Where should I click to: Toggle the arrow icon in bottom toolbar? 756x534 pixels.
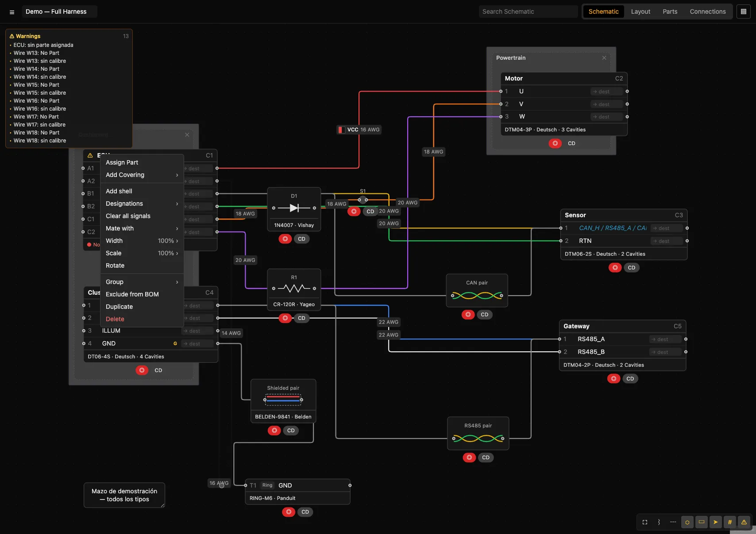[716, 522]
